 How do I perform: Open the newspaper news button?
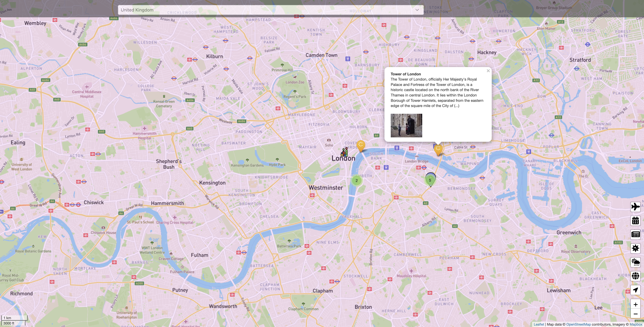point(635,234)
